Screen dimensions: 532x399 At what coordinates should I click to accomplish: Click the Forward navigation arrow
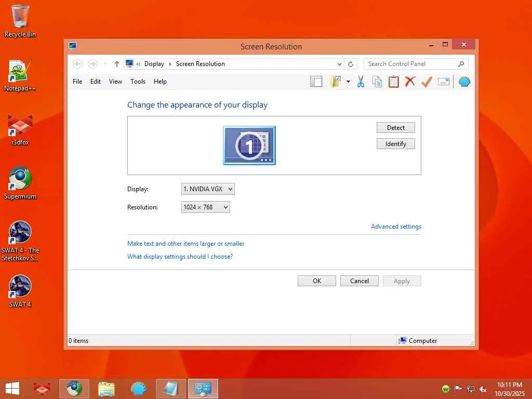[x=92, y=64]
